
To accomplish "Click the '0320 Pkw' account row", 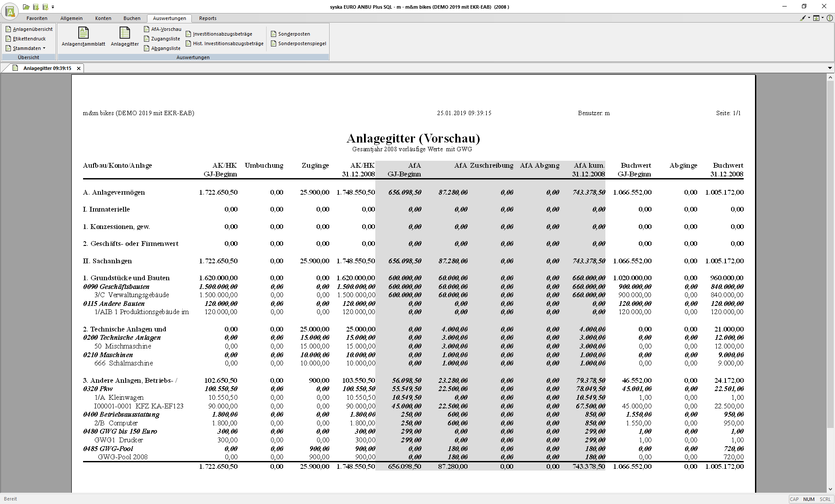I will (x=98, y=389).
